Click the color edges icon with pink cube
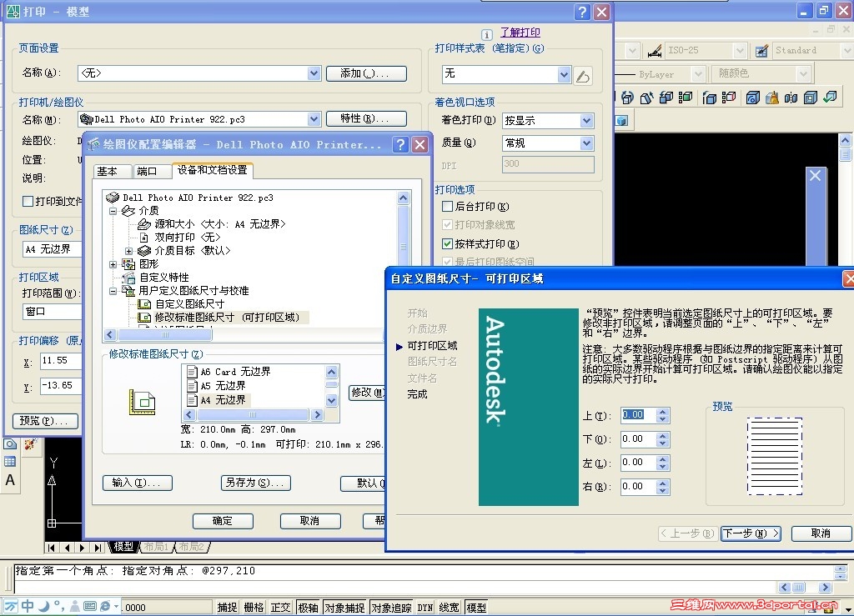 728,98
